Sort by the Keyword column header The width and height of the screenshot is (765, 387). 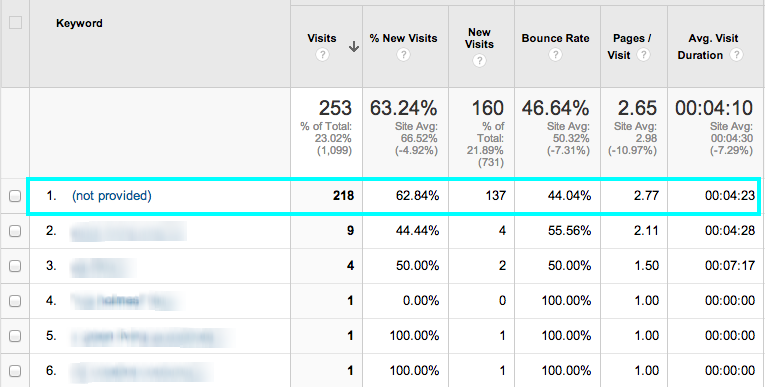coord(79,23)
